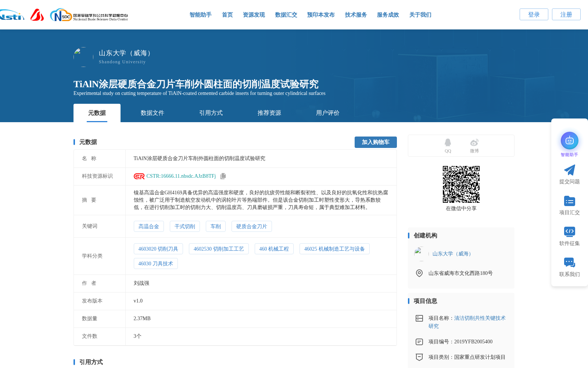Switch to the 数据文件 tab
The width and height of the screenshot is (588, 368).
[153, 113]
